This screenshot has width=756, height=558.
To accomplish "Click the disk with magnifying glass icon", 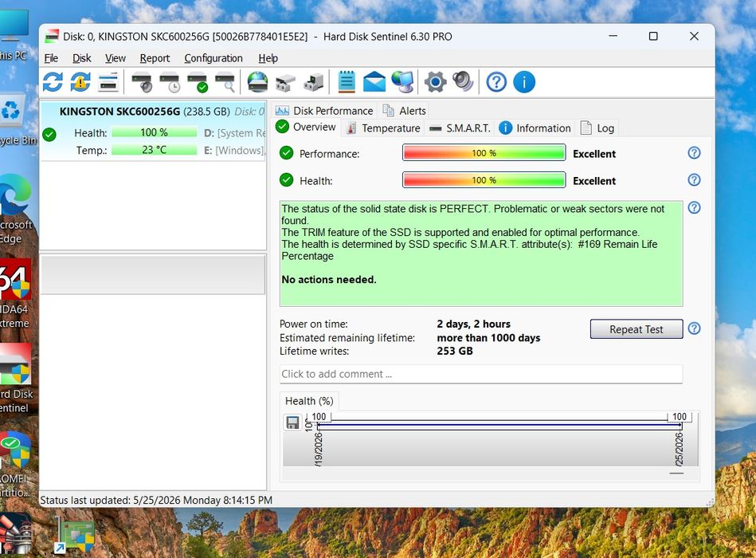I will (225, 82).
